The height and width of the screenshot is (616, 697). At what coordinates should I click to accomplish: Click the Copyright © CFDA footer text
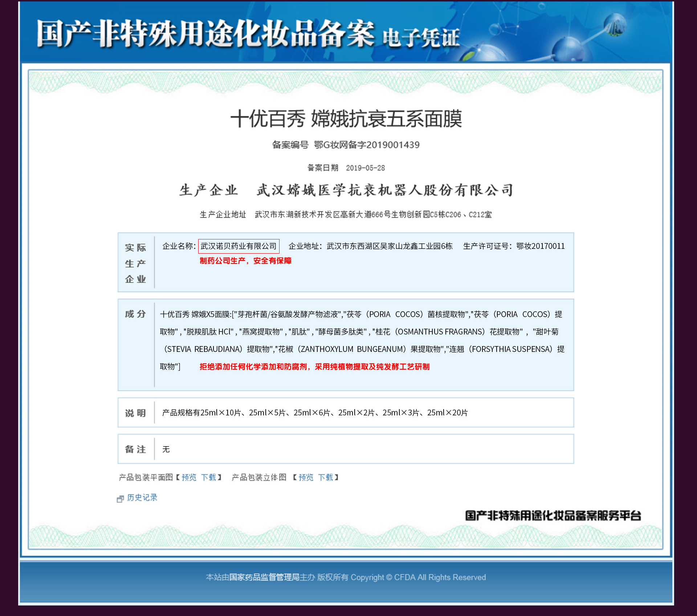click(x=418, y=577)
